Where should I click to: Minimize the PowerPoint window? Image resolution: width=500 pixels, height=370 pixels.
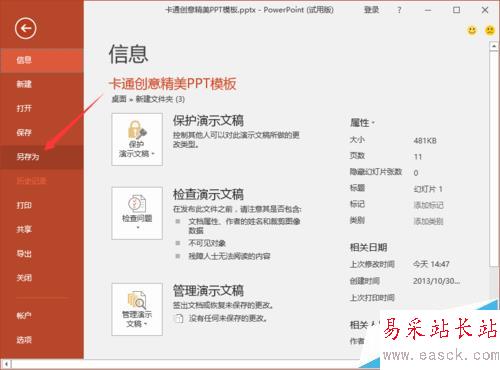(x=428, y=10)
